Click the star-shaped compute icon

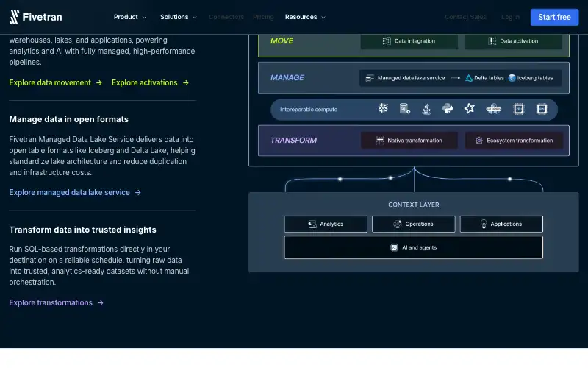click(469, 108)
